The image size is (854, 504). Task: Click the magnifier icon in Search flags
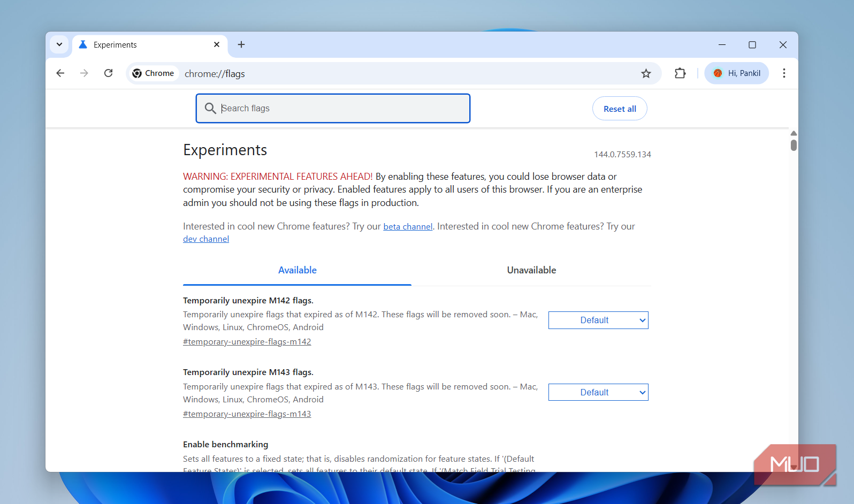210,109
